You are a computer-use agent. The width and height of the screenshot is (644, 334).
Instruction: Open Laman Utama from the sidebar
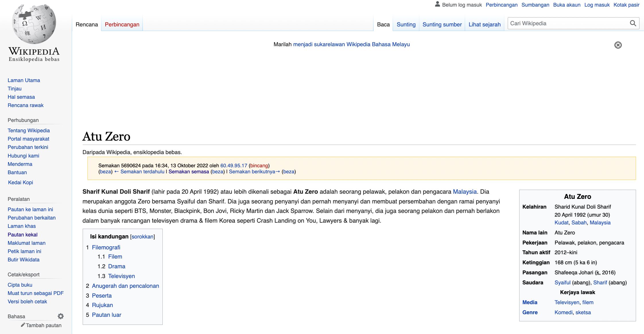24,80
